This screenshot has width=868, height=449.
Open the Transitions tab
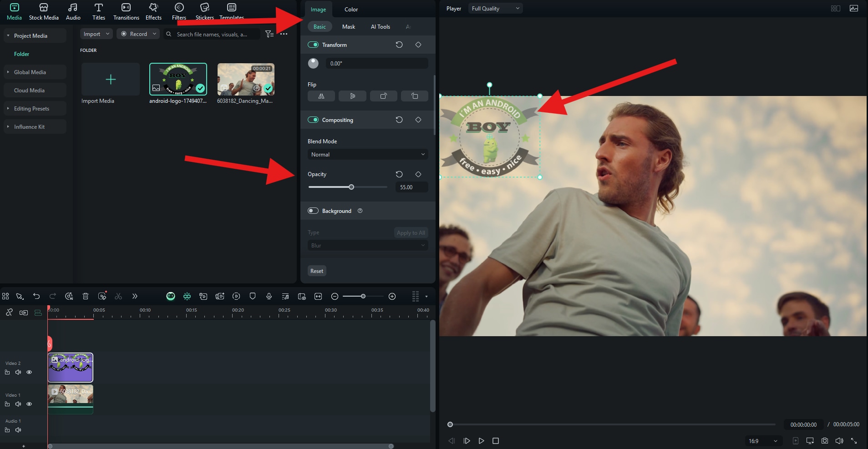tap(126, 12)
